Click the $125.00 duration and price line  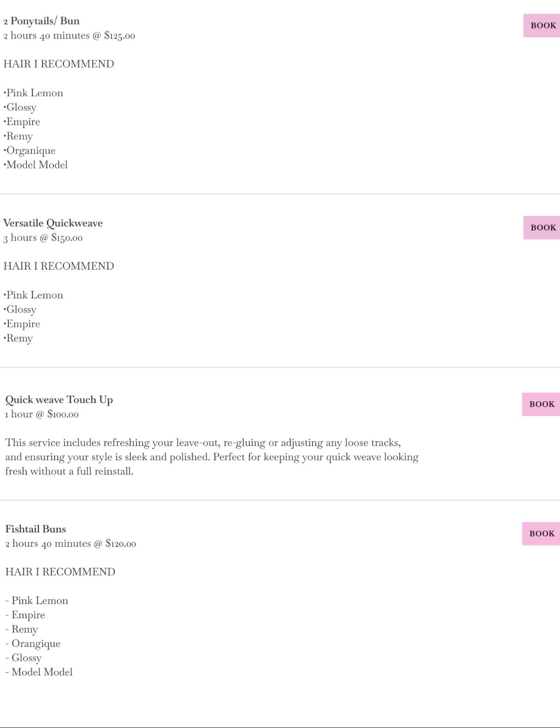point(69,36)
